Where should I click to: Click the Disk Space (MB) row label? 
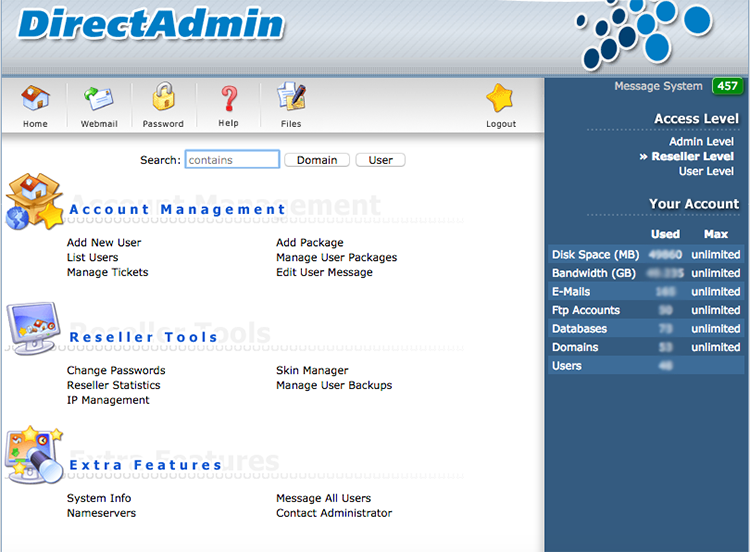tap(596, 254)
